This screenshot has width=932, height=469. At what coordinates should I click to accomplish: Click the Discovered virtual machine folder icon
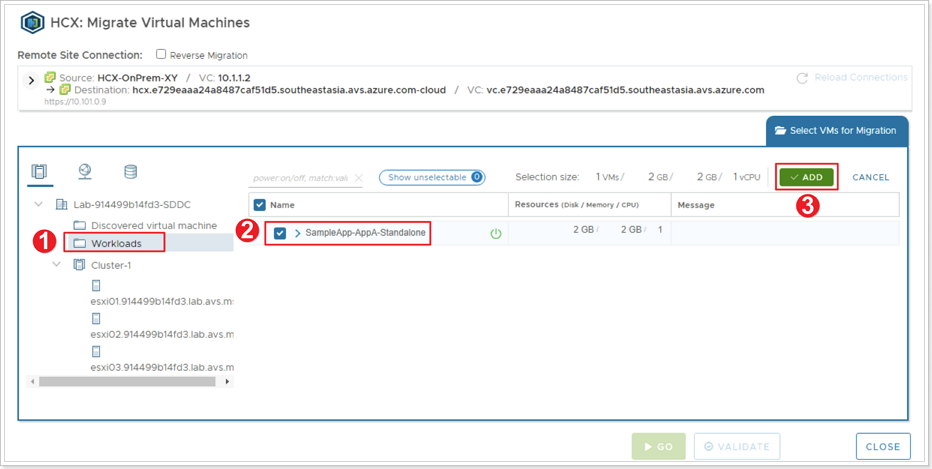point(80,226)
